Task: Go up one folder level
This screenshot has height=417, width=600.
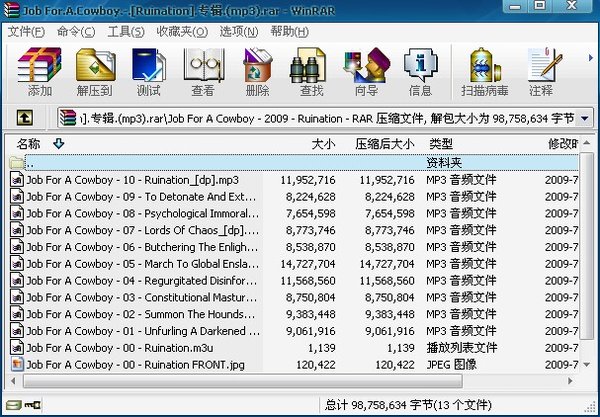Action: [25, 118]
